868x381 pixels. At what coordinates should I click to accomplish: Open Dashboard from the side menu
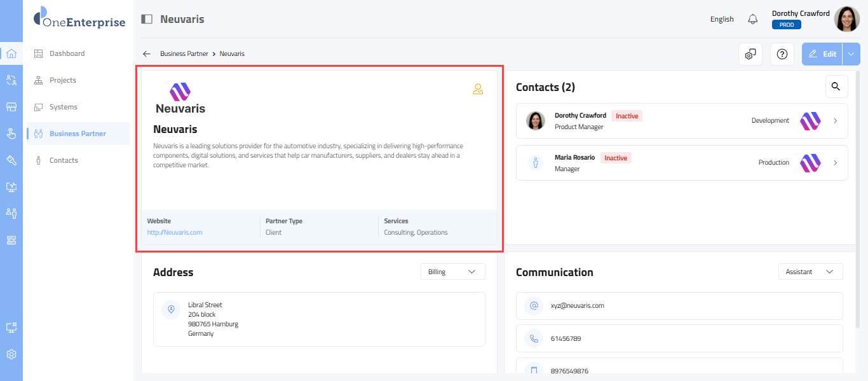67,53
